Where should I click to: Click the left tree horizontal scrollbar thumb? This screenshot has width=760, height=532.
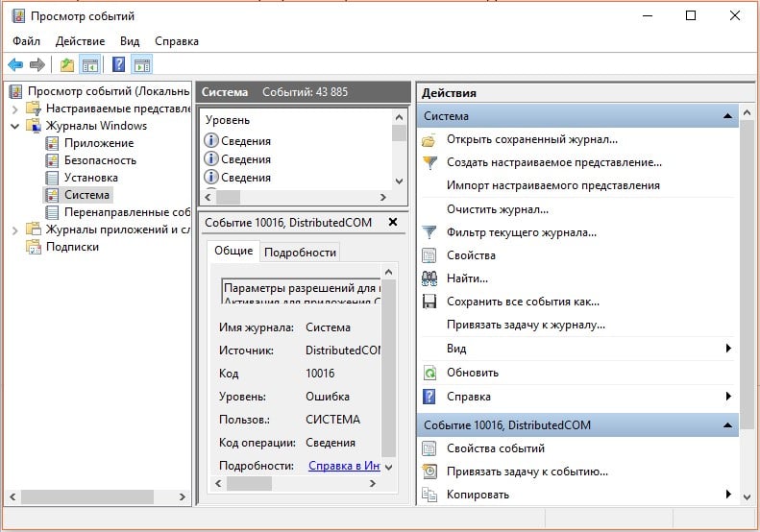point(87,496)
